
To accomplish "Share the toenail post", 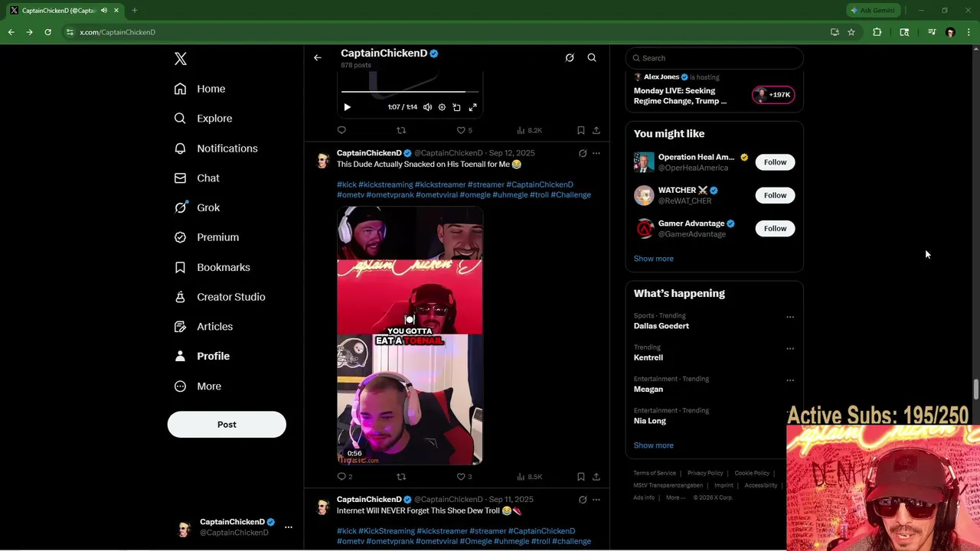I will tap(596, 477).
